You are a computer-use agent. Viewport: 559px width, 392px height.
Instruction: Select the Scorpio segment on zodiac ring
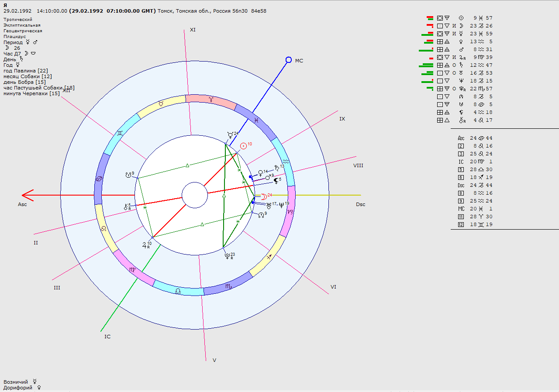point(228,286)
